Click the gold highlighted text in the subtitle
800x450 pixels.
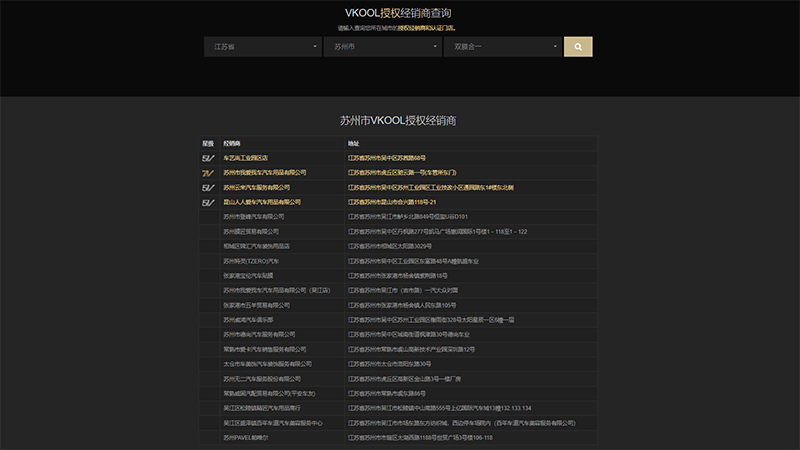click(x=427, y=28)
